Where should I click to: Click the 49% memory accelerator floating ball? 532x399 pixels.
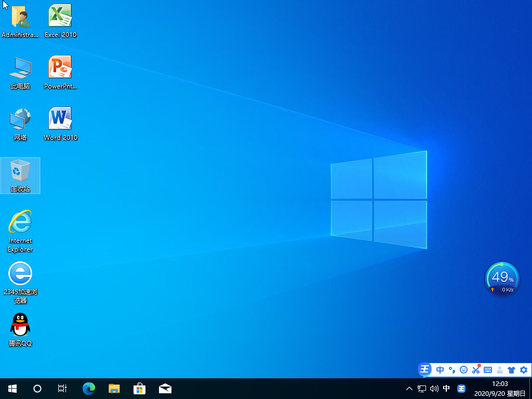click(502, 279)
